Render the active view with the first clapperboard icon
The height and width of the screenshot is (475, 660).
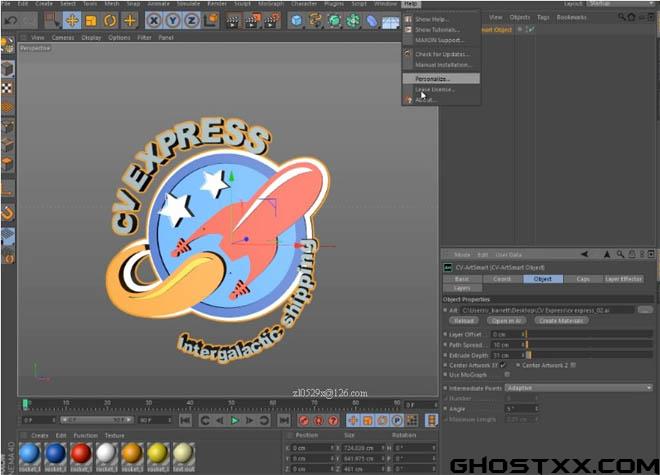(232, 21)
